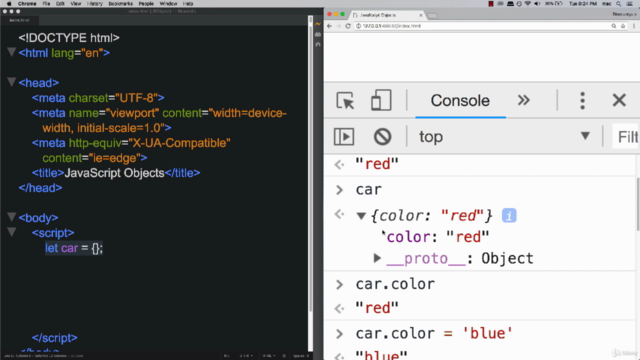Click the car.color = 'blue' console entry
This screenshot has height=360, width=640.
click(x=434, y=333)
